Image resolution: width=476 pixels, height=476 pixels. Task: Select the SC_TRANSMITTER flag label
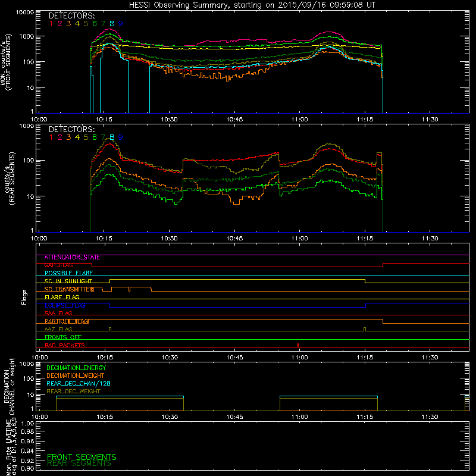pyautogui.click(x=69, y=289)
